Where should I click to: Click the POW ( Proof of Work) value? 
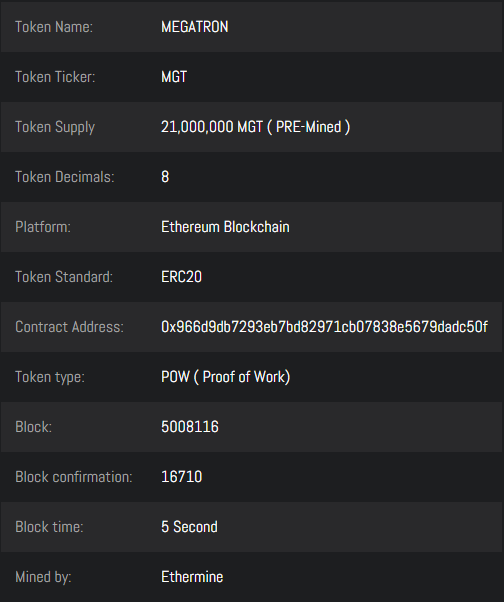point(226,377)
